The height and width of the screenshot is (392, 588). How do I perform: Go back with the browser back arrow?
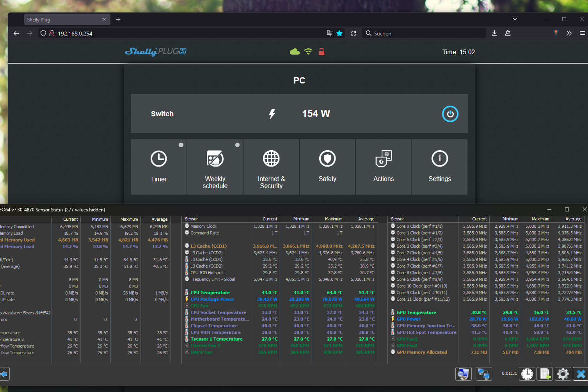[16, 34]
